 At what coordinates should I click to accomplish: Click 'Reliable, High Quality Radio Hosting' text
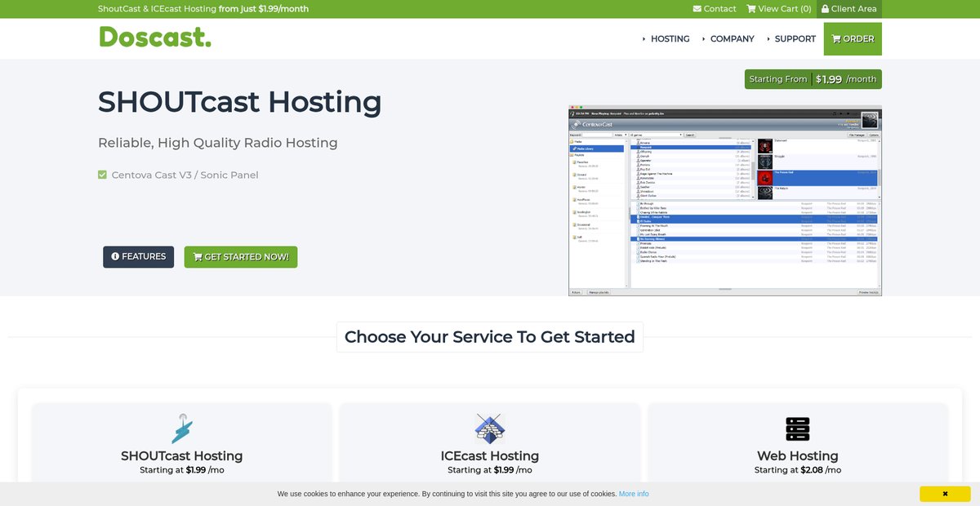[x=218, y=143]
